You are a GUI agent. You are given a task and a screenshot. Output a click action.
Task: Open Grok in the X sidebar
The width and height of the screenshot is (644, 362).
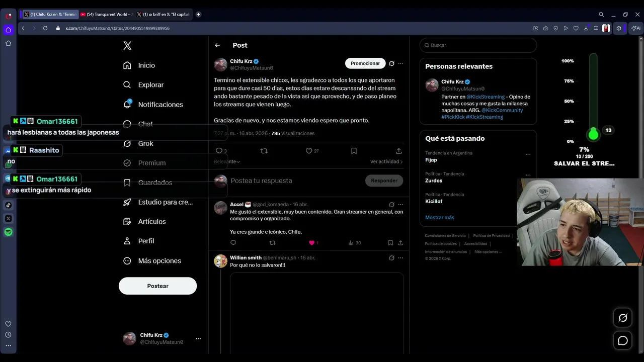point(138,143)
